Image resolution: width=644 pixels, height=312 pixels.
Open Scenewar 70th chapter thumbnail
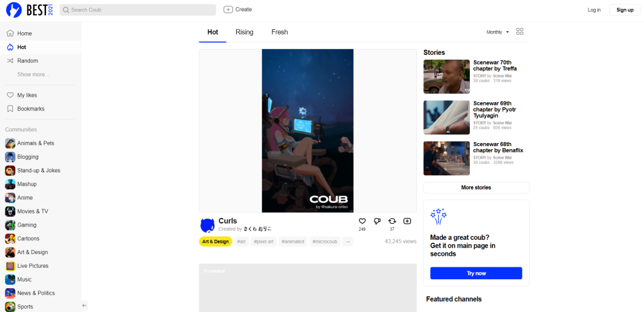coord(447,76)
